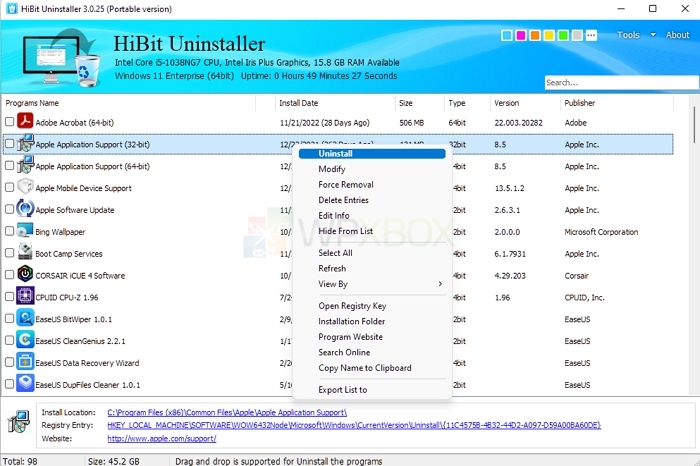Enable the CPUID CPU-Z 1.96 checkbox
The height and width of the screenshot is (466, 700).
(x=9, y=296)
